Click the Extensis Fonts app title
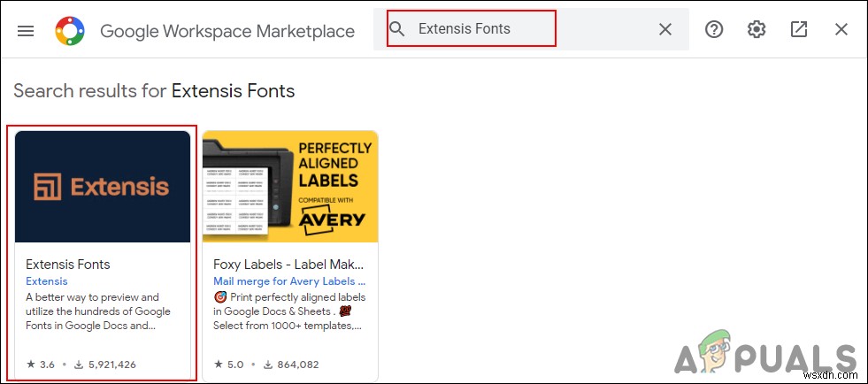This screenshot has height=384, width=868. click(68, 264)
